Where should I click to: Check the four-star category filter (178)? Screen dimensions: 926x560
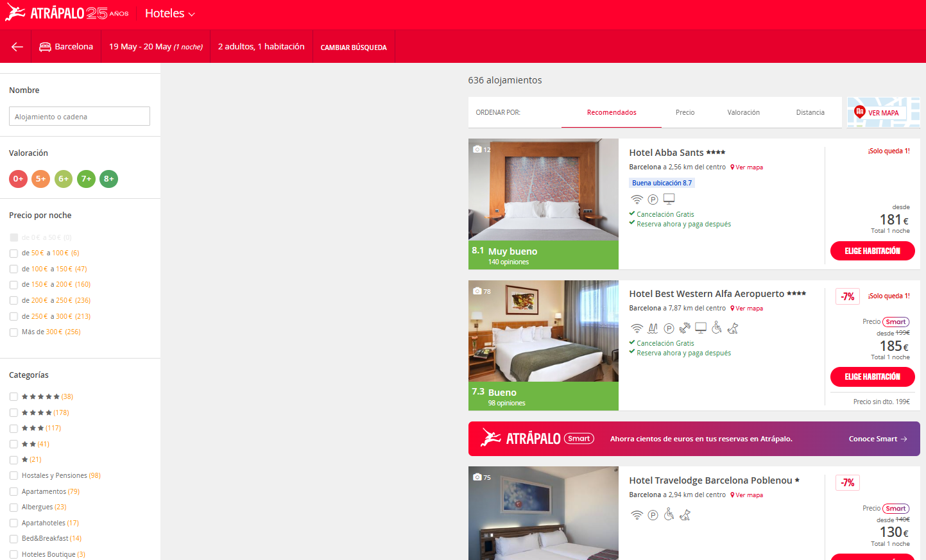click(x=13, y=412)
